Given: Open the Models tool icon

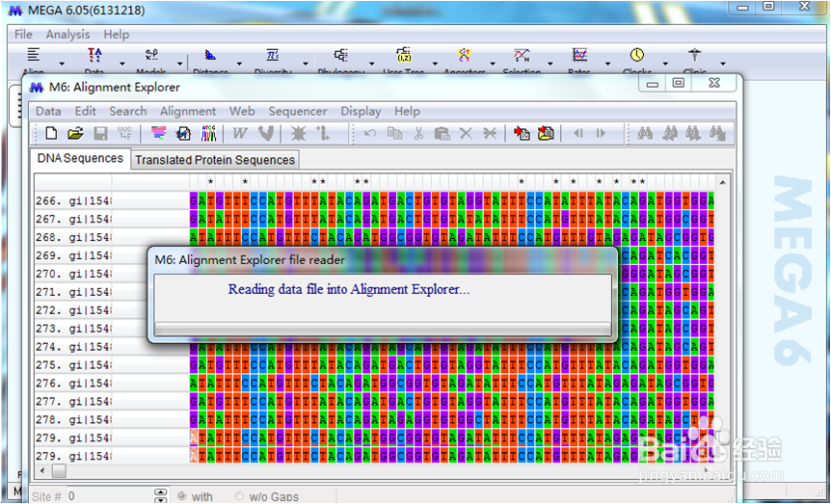Looking at the screenshot, I should (x=151, y=55).
